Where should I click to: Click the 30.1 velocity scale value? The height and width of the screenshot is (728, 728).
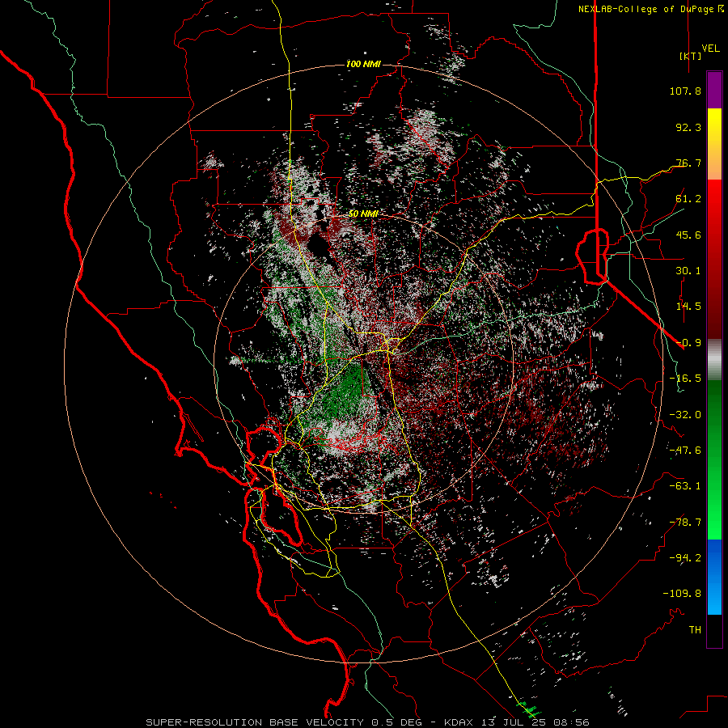(x=688, y=271)
